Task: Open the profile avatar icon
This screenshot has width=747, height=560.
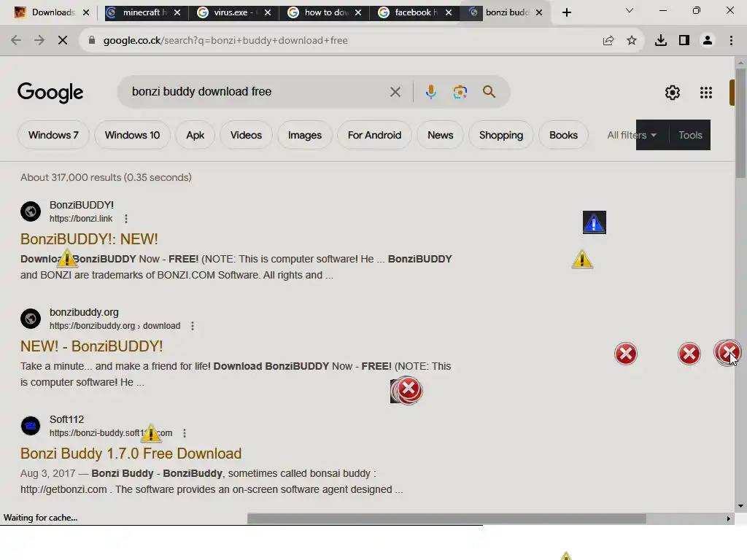Action: 708,41
